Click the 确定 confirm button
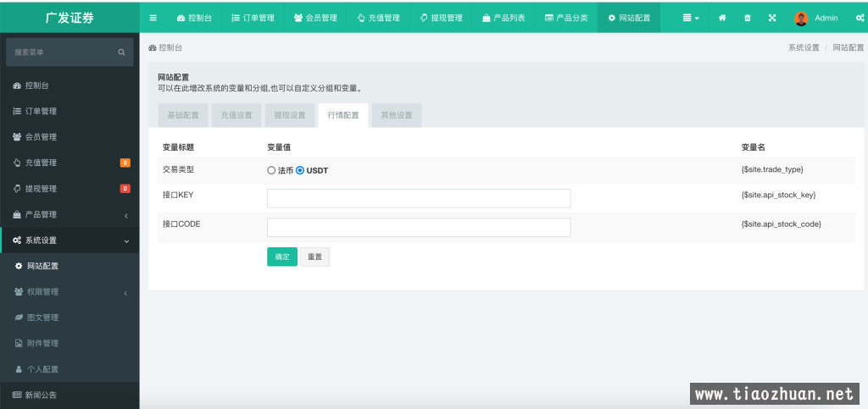 (x=282, y=257)
